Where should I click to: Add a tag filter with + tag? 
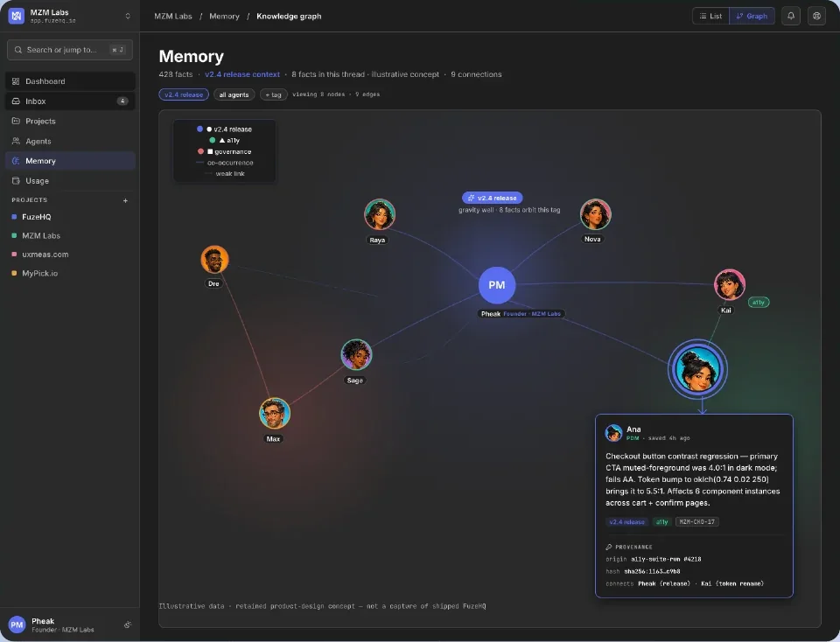pyautogui.click(x=274, y=94)
